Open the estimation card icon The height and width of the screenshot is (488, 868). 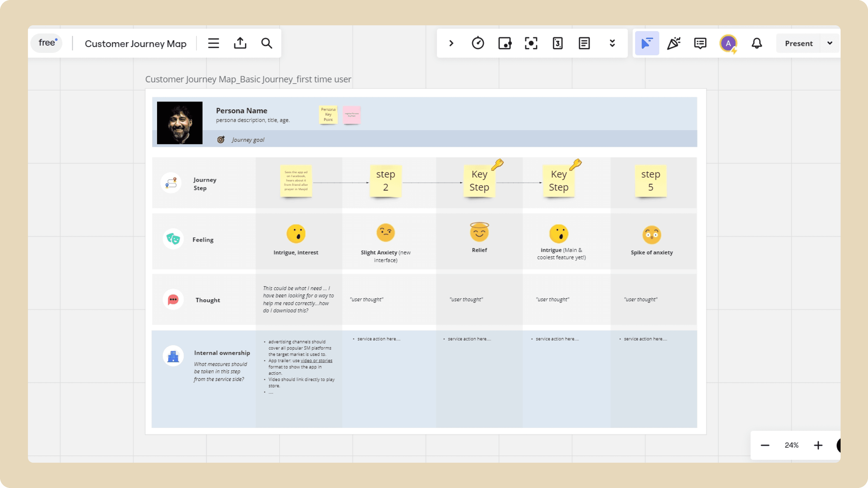558,43
